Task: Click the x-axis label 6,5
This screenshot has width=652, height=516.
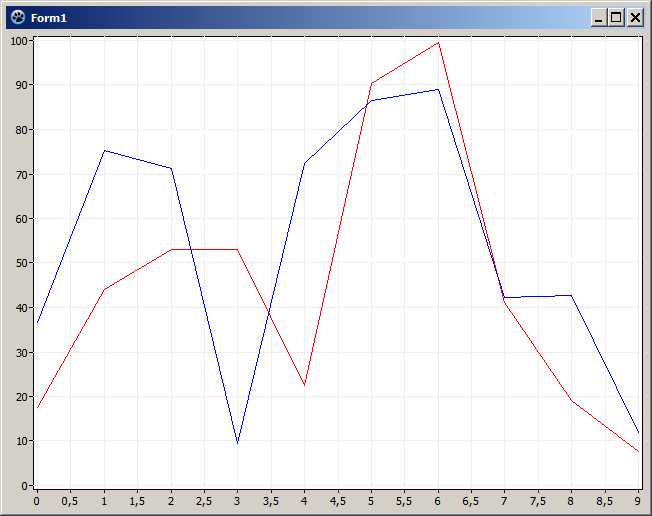Action: (471, 501)
